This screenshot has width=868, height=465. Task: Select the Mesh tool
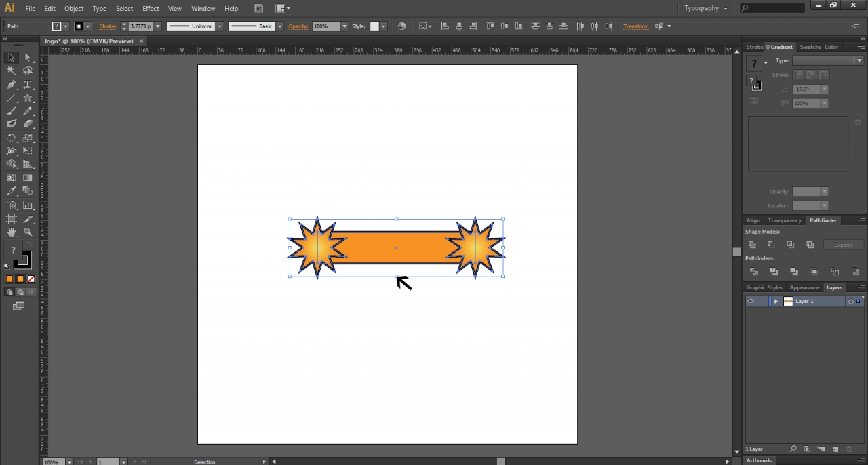coord(12,178)
